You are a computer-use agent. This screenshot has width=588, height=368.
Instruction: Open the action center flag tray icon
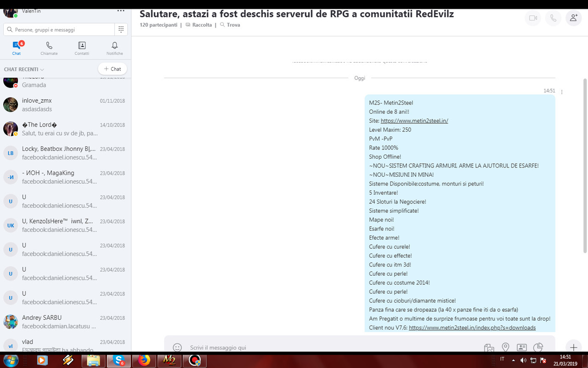point(543,360)
